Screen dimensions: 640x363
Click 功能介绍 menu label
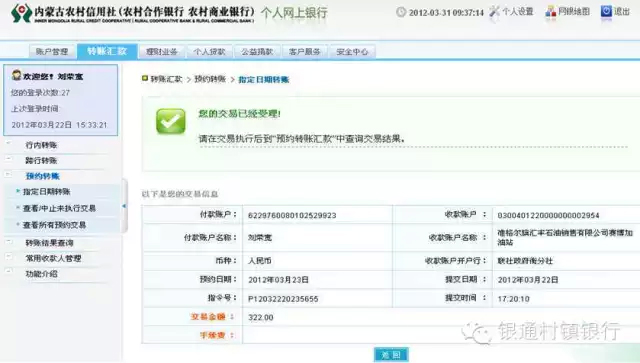(x=41, y=274)
